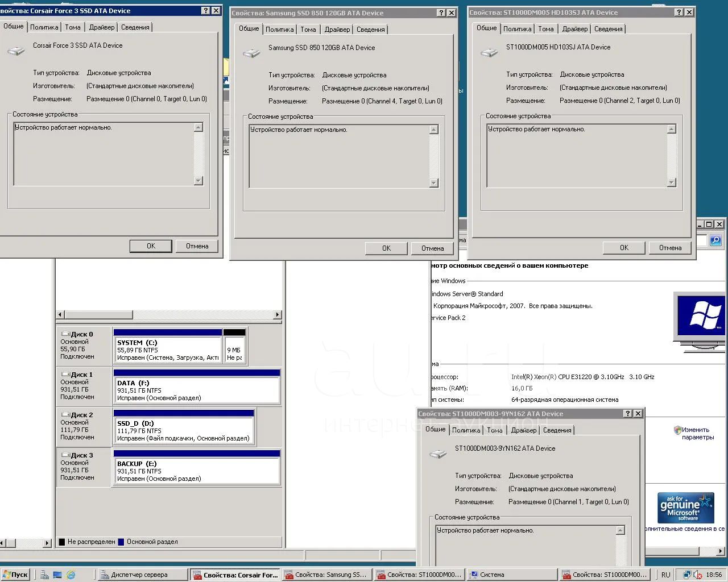Click RU language indicator in tray
This screenshot has width=728, height=582.
click(665, 575)
